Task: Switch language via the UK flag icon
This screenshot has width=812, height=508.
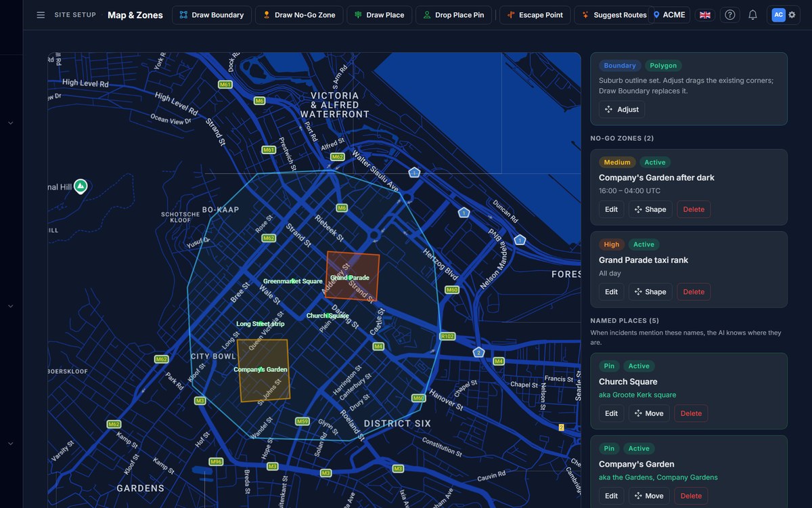Action: (x=705, y=15)
